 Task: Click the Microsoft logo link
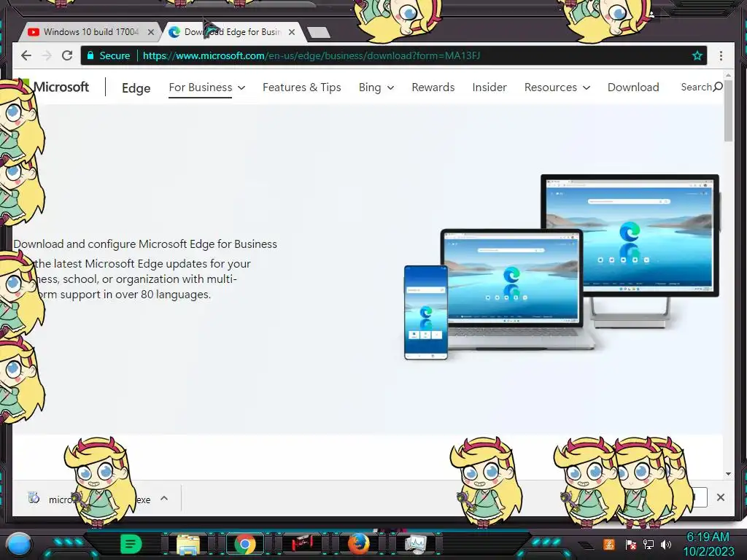coord(53,87)
